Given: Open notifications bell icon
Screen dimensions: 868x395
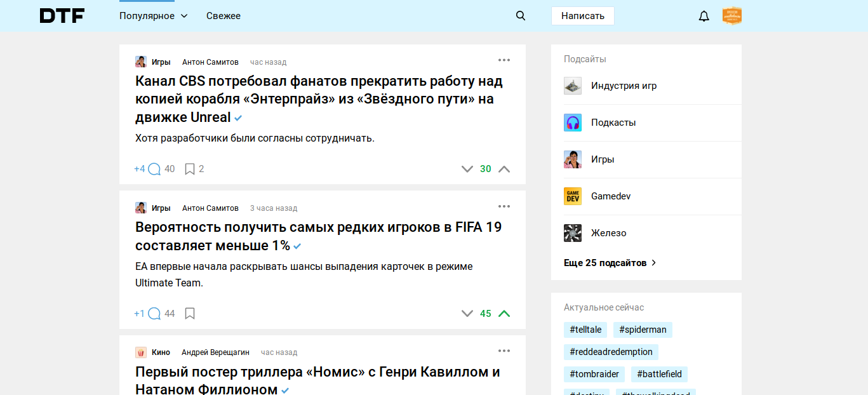Looking at the screenshot, I should (704, 17).
